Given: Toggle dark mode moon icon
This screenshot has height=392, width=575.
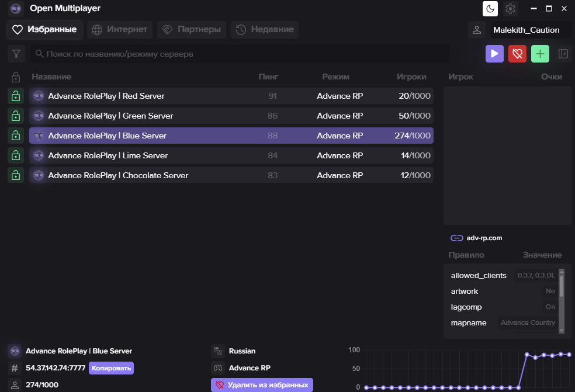Looking at the screenshot, I should click(x=490, y=8).
